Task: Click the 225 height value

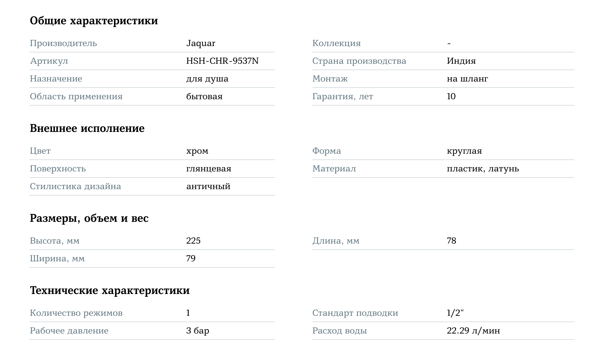Action: point(193,241)
